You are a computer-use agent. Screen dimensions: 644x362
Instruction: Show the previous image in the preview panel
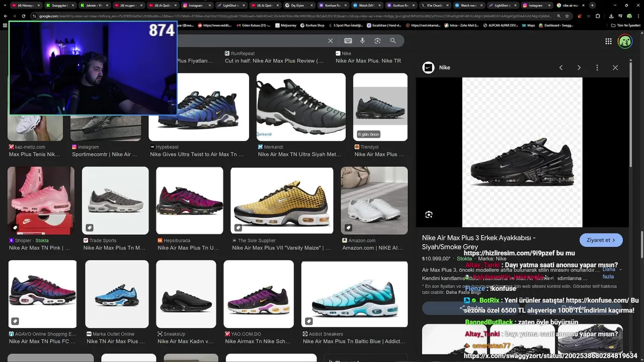click(x=561, y=67)
